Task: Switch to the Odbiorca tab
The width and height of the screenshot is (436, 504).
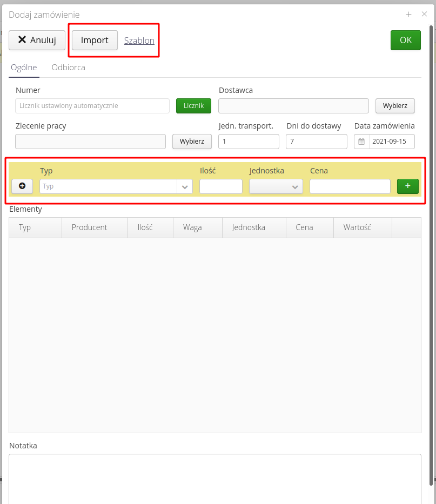Action: click(68, 68)
